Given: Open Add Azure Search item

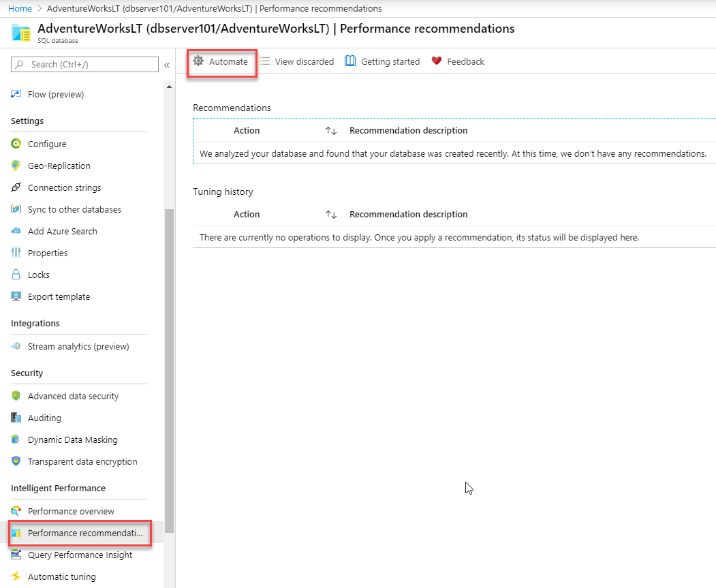Looking at the screenshot, I should click(x=63, y=231).
